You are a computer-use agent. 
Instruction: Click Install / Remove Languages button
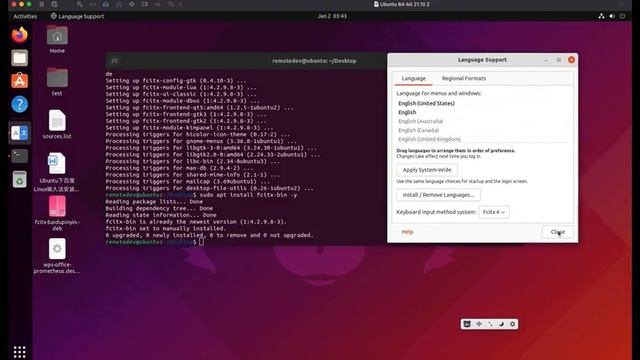(x=438, y=195)
